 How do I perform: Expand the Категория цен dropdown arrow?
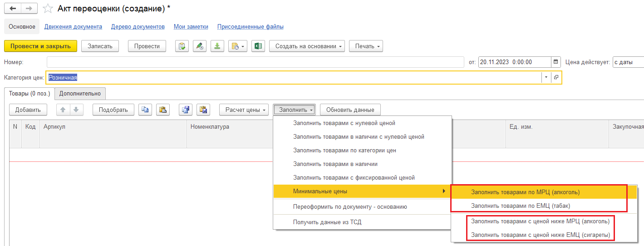pyautogui.click(x=546, y=78)
